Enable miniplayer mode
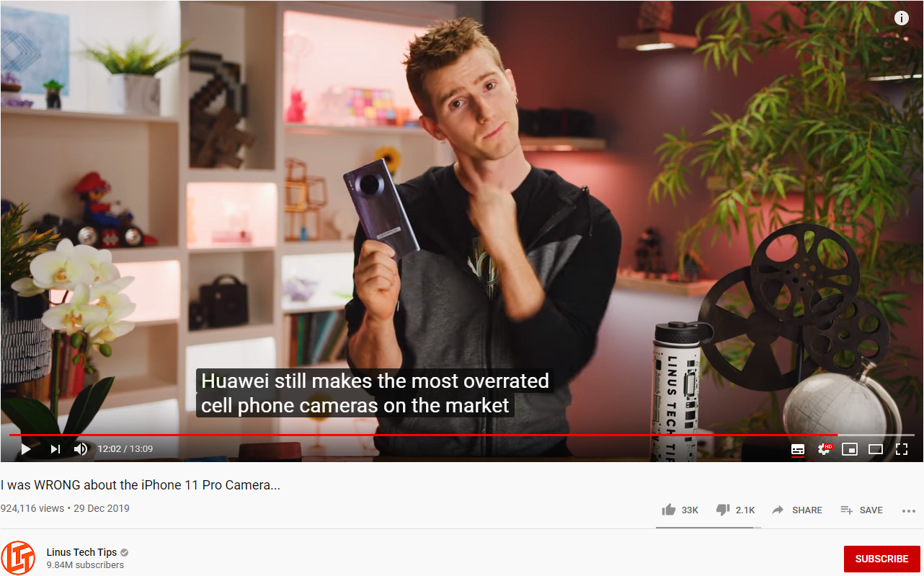This screenshot has width=924, height=576. click(850, 449)
